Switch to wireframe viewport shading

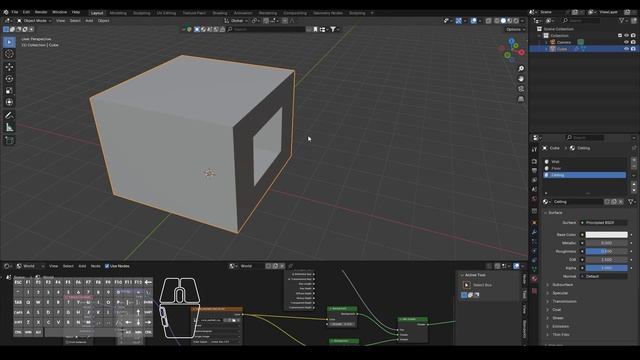[496, 20]
